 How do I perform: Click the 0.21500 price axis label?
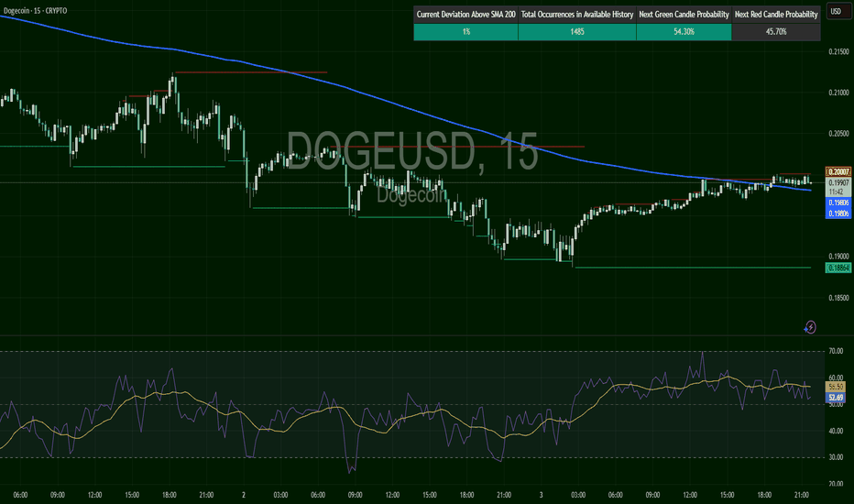838,51
